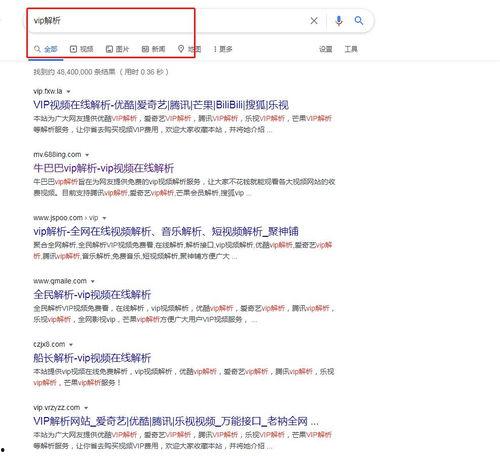Expand dropdown arrow beside www.jspoo.com
Image resolution: width=500 pixels, height=456 pixels.
(104, 218)
